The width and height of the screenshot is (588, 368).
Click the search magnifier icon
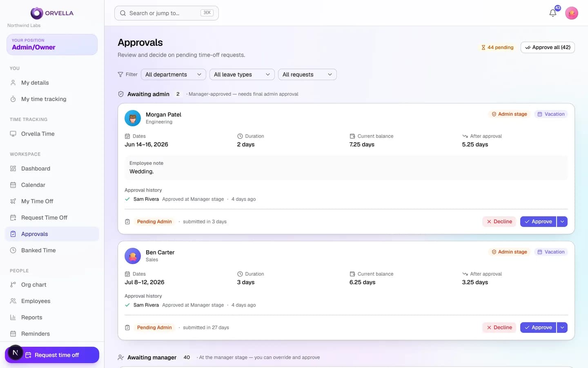point(123,13)
